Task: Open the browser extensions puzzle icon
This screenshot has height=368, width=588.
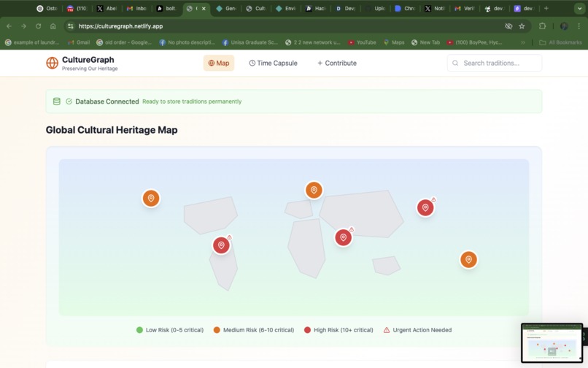Action: click(x=542, y=26)
